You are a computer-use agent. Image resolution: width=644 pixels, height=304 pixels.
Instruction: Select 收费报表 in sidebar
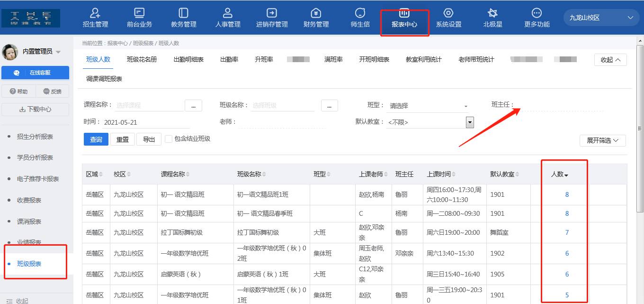click(29, 200)
